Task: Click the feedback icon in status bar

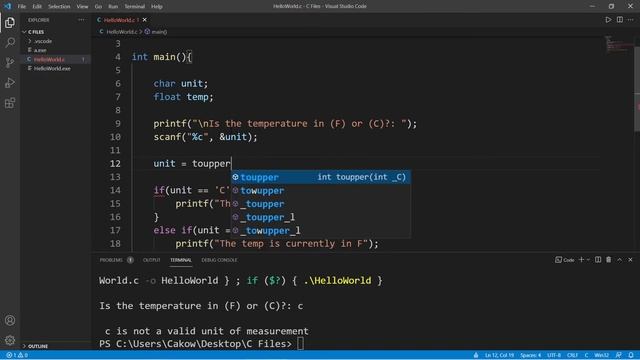Action: 619,355
